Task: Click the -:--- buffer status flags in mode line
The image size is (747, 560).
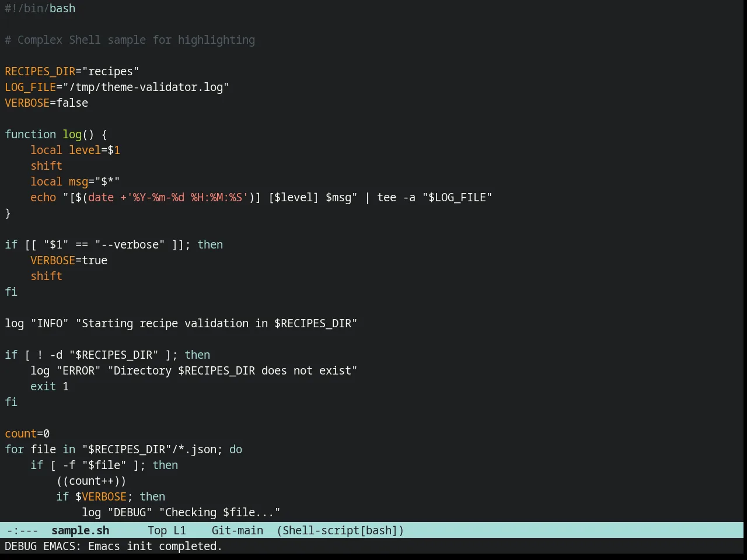Action: click(22, 530)
